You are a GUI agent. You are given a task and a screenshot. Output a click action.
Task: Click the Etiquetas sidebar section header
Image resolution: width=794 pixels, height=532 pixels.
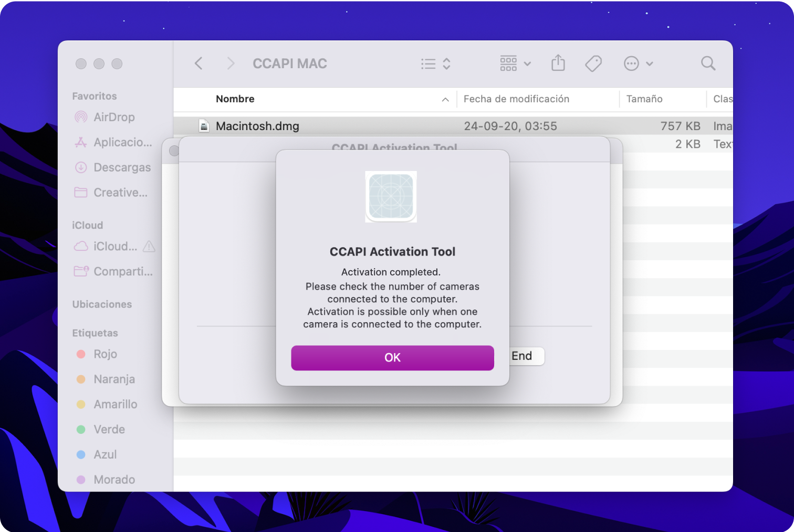(95, 333)
